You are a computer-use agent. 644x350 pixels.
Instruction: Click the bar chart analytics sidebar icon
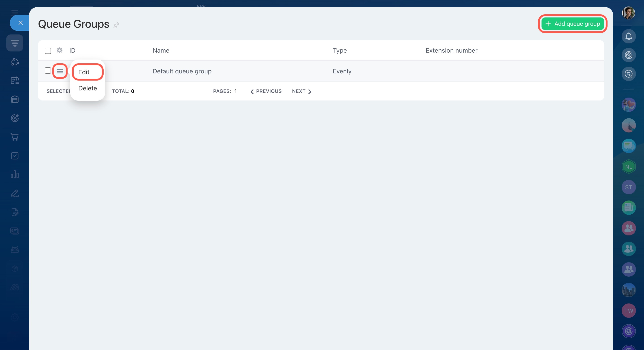(15, 175)
